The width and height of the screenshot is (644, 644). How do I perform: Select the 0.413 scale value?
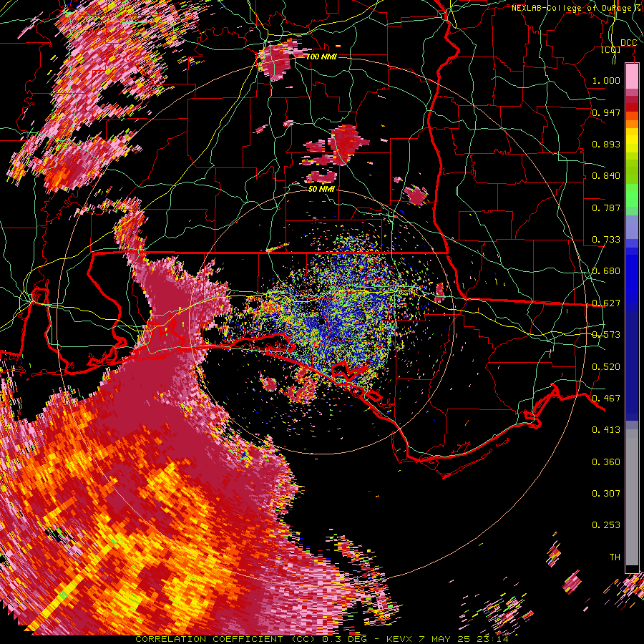[606, 430]
